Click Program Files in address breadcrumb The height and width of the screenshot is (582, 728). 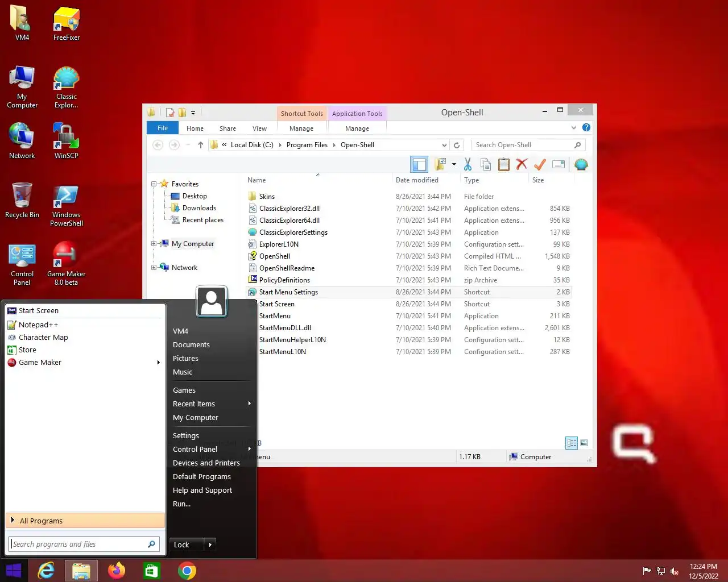(x=307, y=145)
